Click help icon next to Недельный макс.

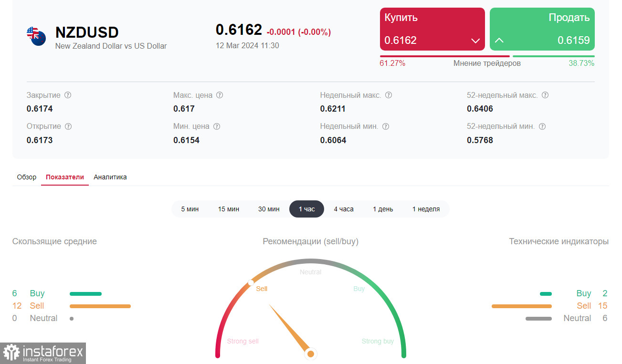[x=389, y=95]
